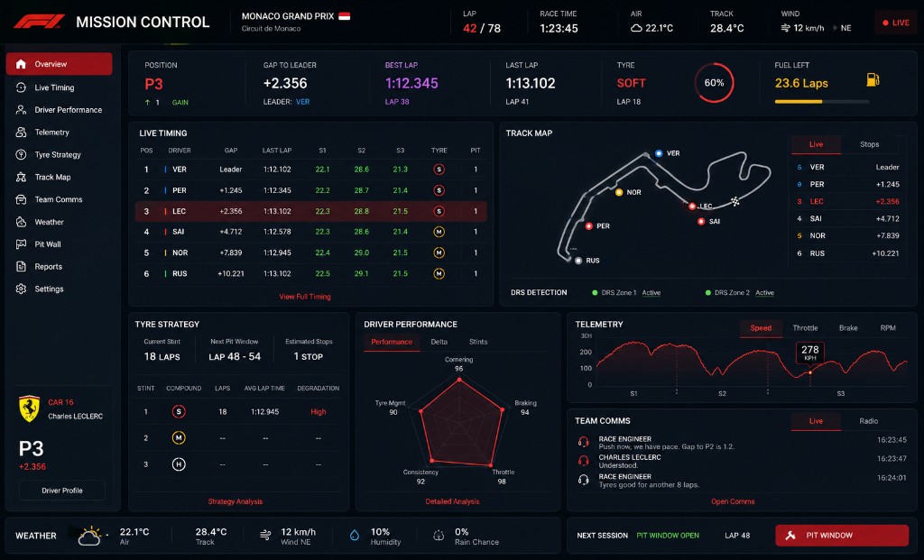This screenshot has height=560, width=924.
Task: Open View Full Timing link
Action: tap(305, 297)
